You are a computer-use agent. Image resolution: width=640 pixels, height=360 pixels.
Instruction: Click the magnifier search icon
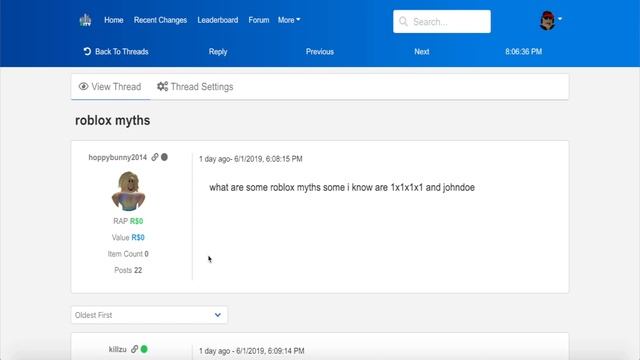[403, 21]
